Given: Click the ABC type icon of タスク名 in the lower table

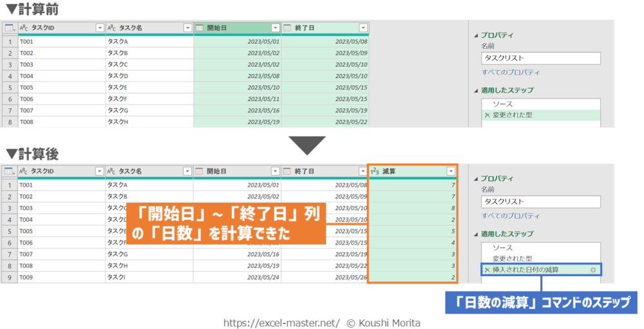Looking at the screenshot, I should (x=111, y=171).
